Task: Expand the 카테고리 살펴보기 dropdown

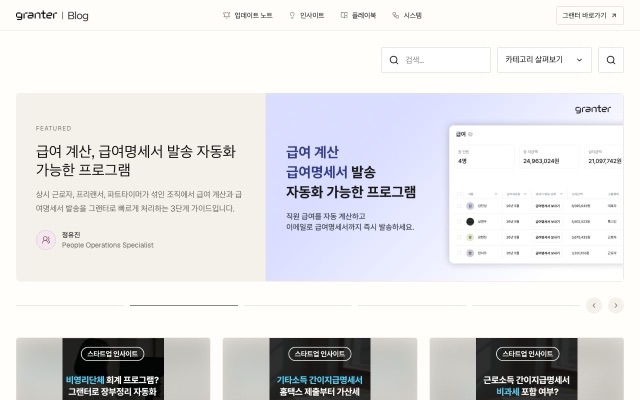Action: tap(544, 60)
